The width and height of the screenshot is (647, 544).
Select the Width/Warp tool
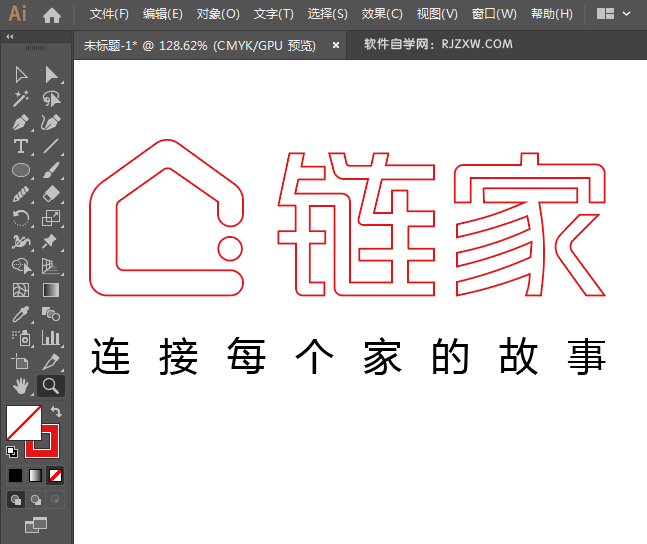coord(21,242)
